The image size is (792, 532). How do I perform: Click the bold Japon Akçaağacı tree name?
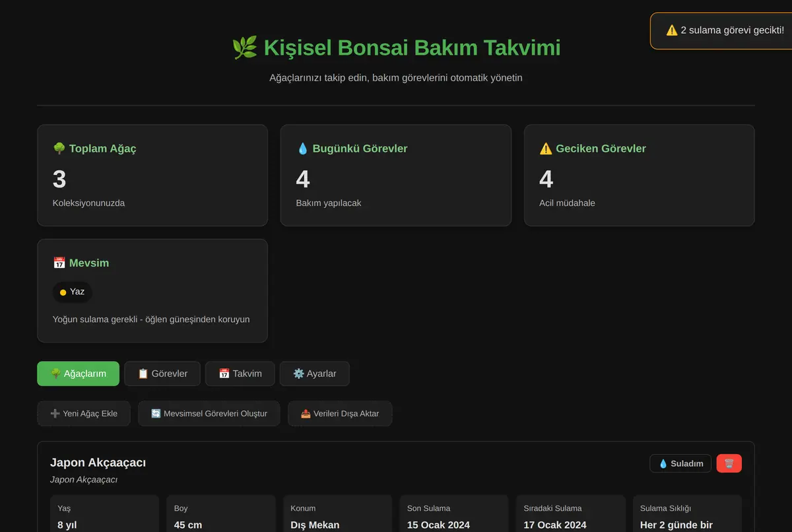pyautogui.click(x=98, y=463)
